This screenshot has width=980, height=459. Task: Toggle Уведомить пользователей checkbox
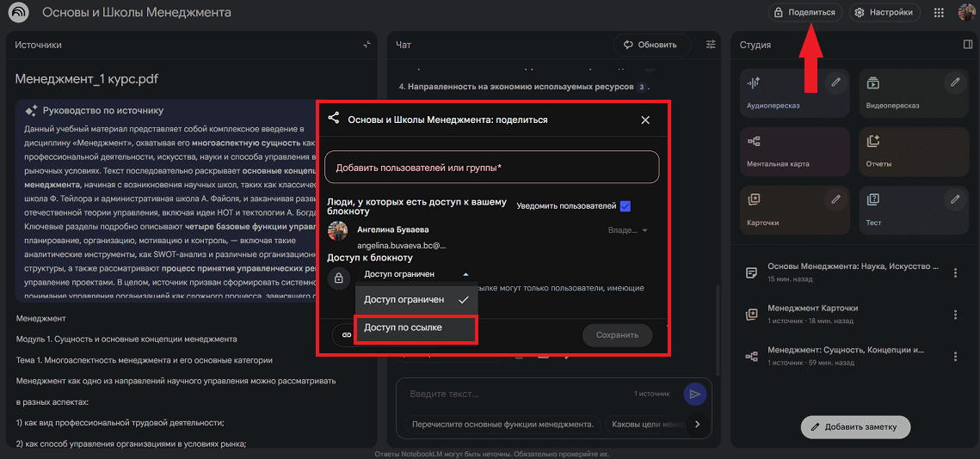point(626,206)
